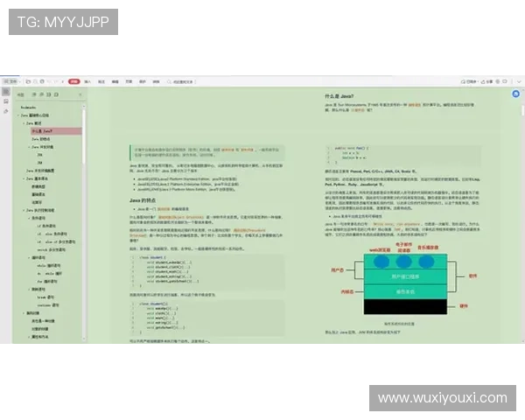Click the search box in toolbar

(x=181, y=81)
